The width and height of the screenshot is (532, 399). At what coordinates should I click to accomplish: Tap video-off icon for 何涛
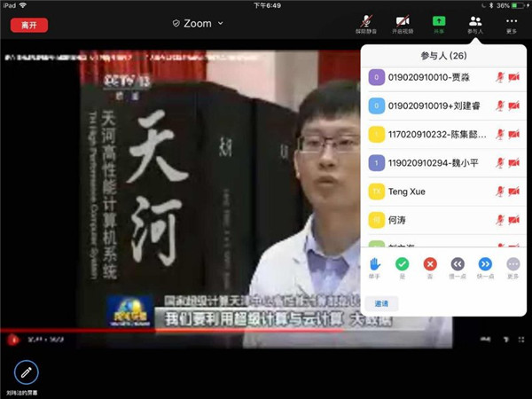point(514,220)
